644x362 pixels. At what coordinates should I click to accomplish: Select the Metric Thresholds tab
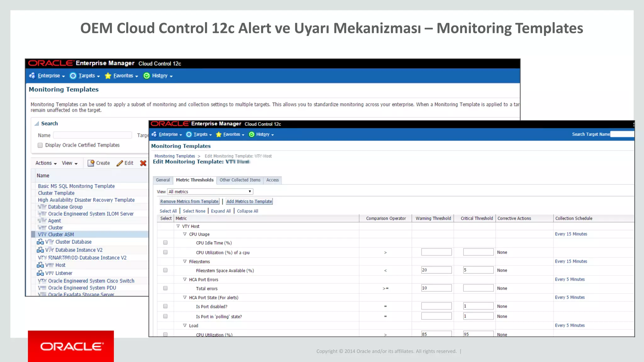click(195, 180)
